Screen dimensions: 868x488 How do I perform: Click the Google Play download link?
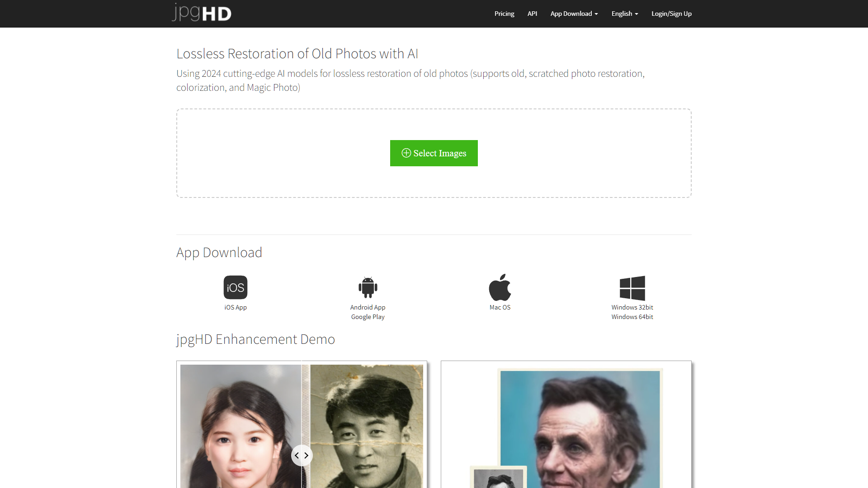(368, 317)
